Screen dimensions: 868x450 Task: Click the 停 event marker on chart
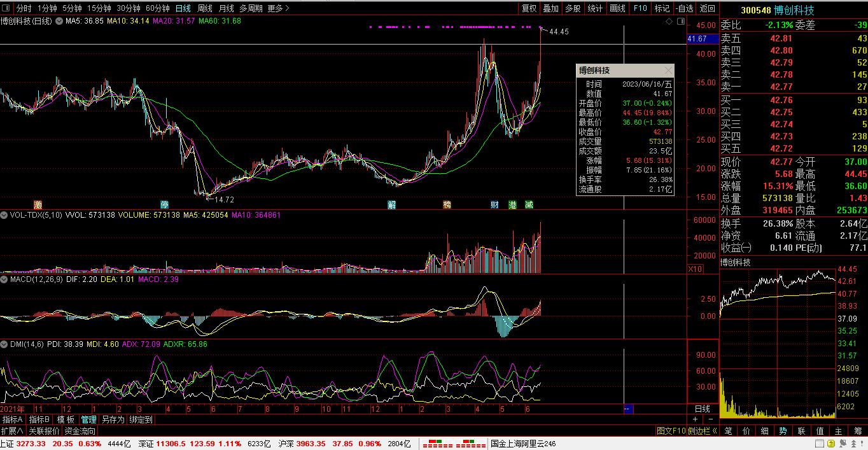[165, 205]
